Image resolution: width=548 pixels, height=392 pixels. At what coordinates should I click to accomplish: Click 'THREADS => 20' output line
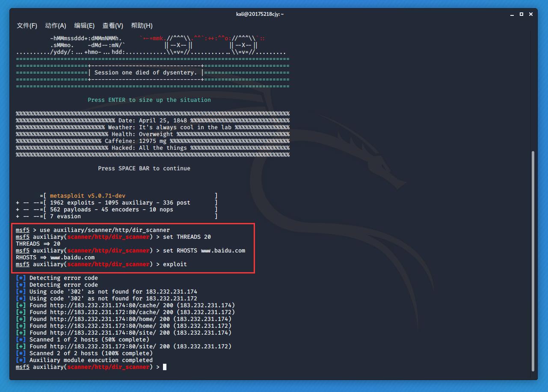(38, 244)
